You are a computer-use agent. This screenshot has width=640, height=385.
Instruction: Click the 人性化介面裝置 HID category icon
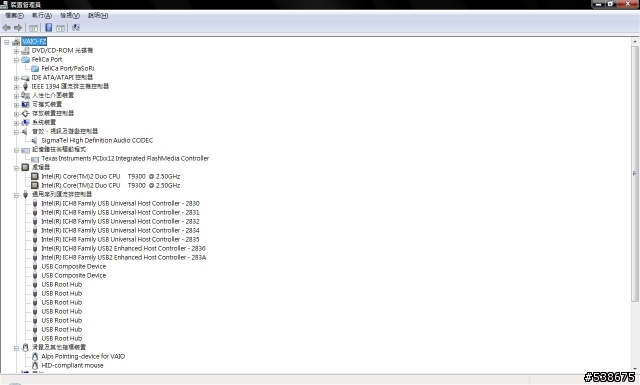(x=25, y=96)
